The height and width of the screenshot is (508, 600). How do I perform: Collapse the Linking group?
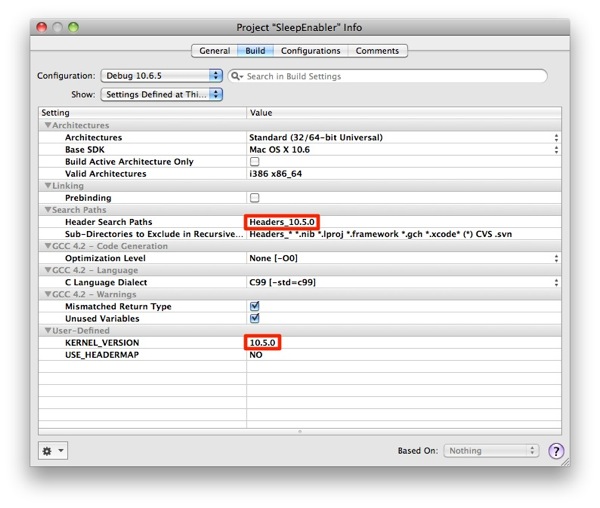[48, 186]
